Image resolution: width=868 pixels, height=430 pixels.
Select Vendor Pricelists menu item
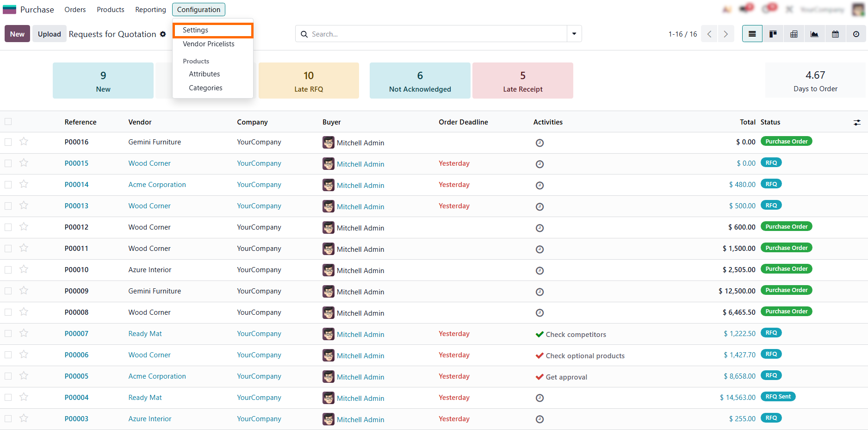pos(208,44)
